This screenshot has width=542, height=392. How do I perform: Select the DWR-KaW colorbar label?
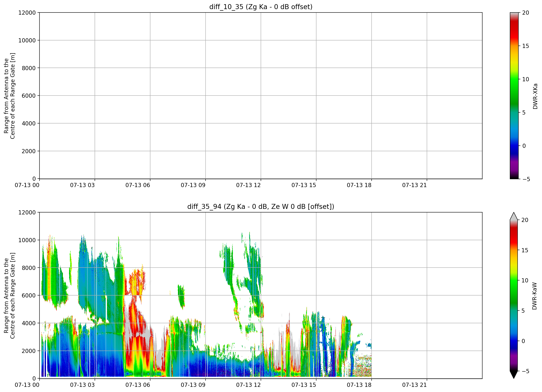pos(535,296)
